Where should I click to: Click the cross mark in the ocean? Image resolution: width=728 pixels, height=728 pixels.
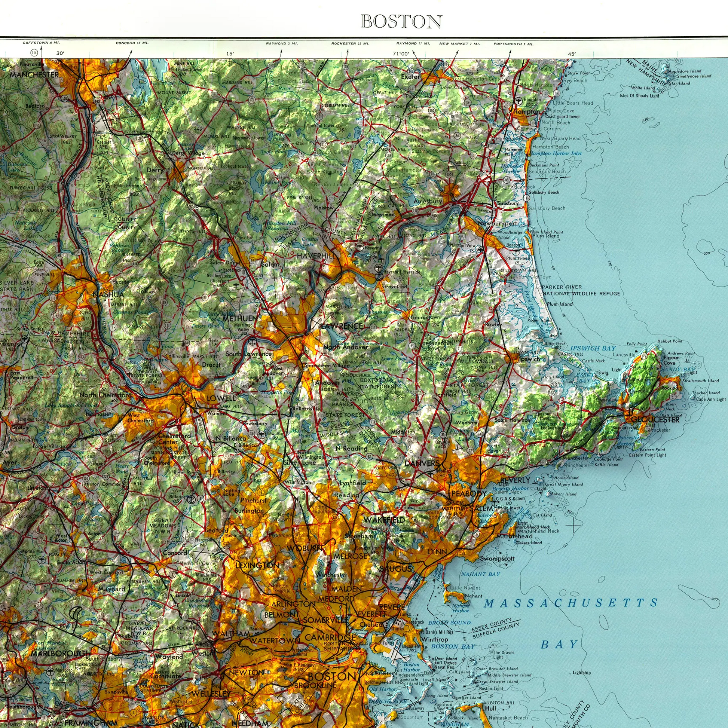click(x=573, y=524)
